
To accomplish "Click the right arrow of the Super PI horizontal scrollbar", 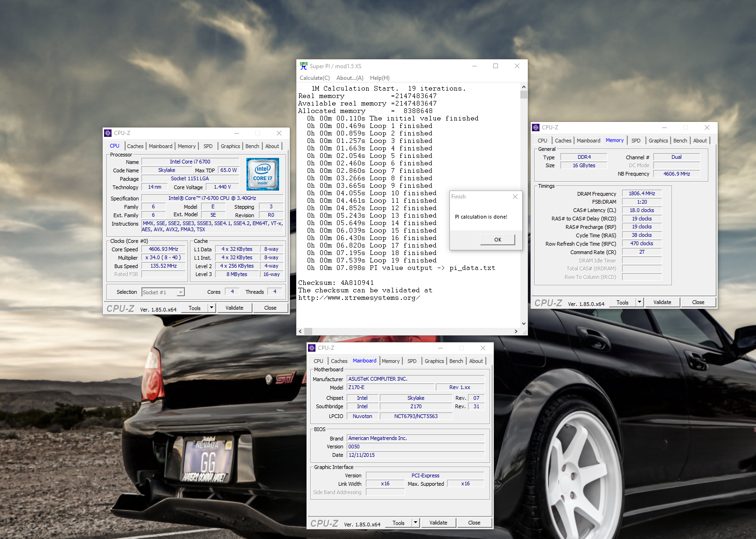I will tap(516, 331).
